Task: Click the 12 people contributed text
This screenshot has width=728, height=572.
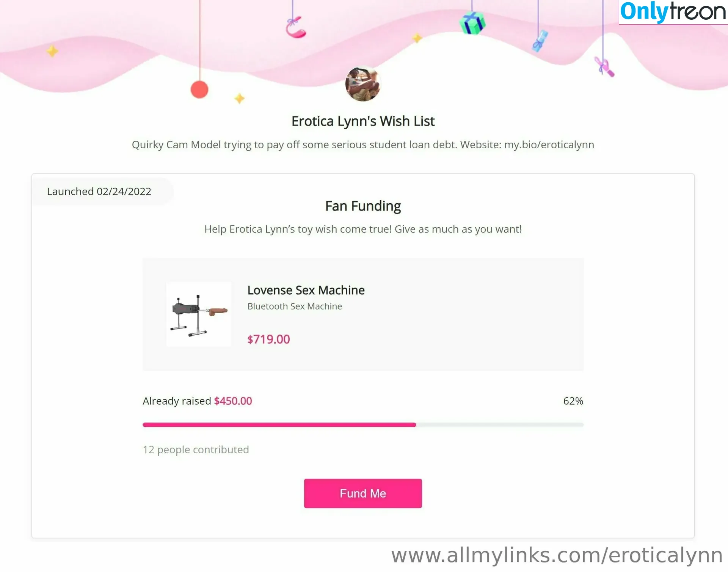Action: 196,449
